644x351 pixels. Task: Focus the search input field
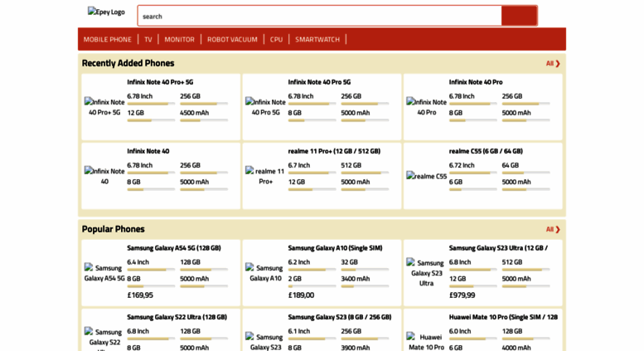pyautogui.click(x=320, y=16)
